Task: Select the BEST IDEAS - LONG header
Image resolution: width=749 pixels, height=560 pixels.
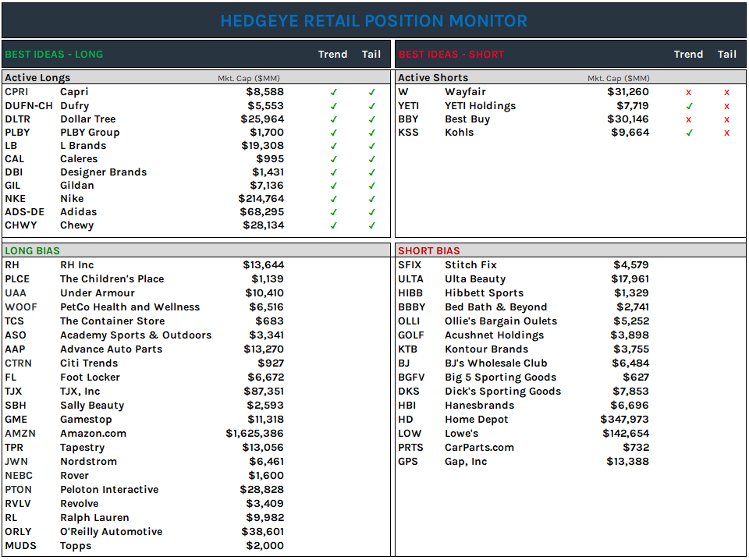Action: coord(53,54)
